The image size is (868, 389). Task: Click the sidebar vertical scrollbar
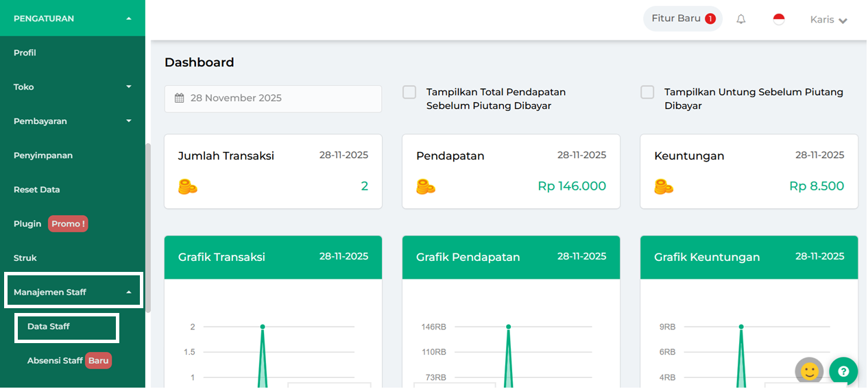tap(148, 226)
